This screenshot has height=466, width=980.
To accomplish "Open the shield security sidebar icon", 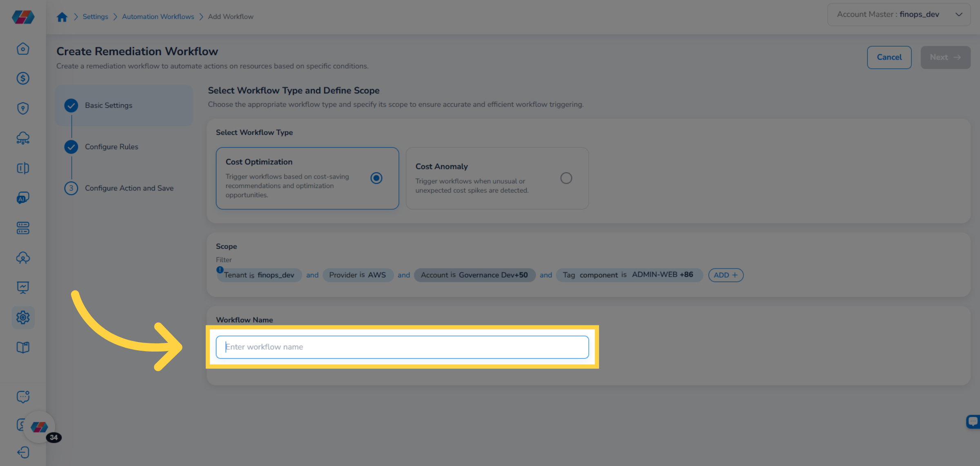I will point(23,108).
